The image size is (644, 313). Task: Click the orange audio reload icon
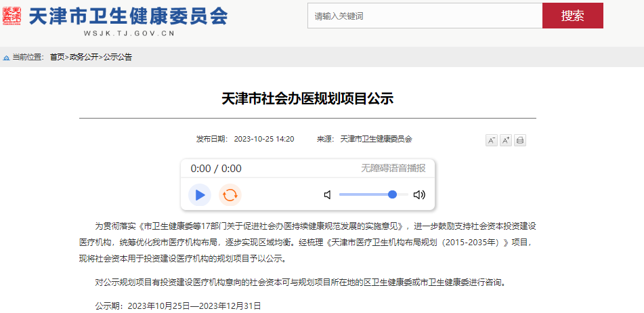(230, 194)
